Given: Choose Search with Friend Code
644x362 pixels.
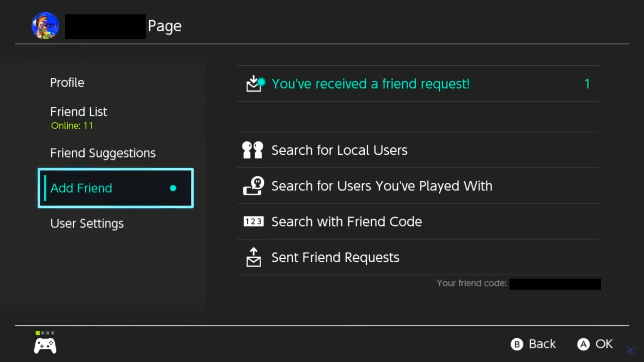Looking at the screenshot, I should coord(346,222).
